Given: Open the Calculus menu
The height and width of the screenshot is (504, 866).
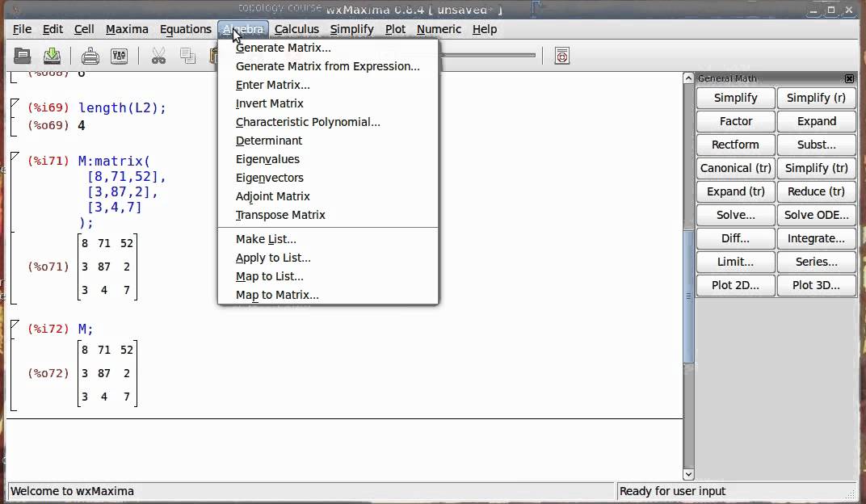Looking at the screenshot, I should pyautogui.click(x=296, y=29).
